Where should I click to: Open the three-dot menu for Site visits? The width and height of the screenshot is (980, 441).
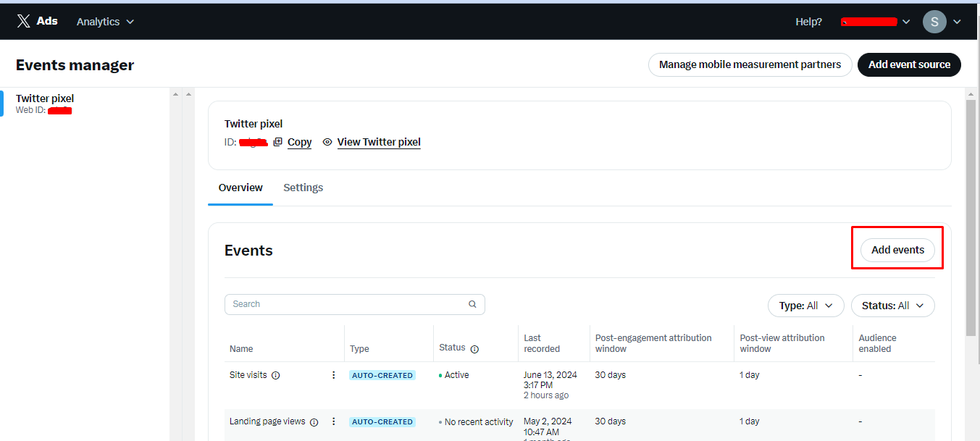tap(334, 375)
